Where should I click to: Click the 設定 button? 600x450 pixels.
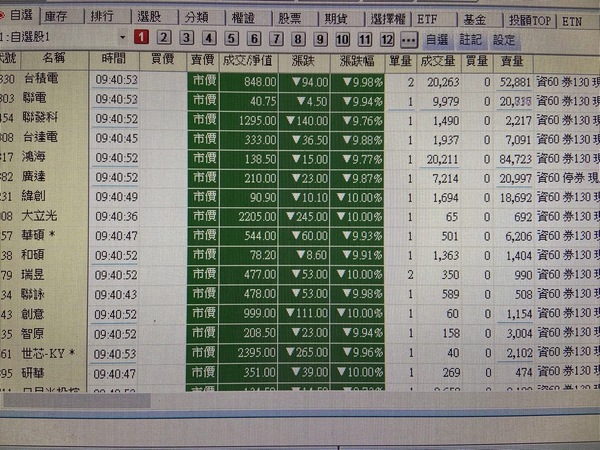coord(504,40)
